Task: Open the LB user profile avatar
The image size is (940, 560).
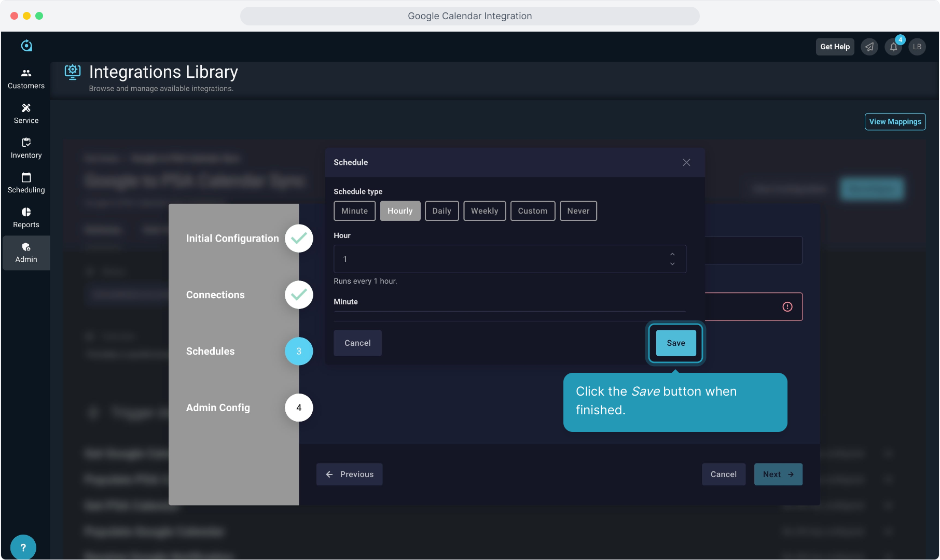Action: (x=917, y=47)
